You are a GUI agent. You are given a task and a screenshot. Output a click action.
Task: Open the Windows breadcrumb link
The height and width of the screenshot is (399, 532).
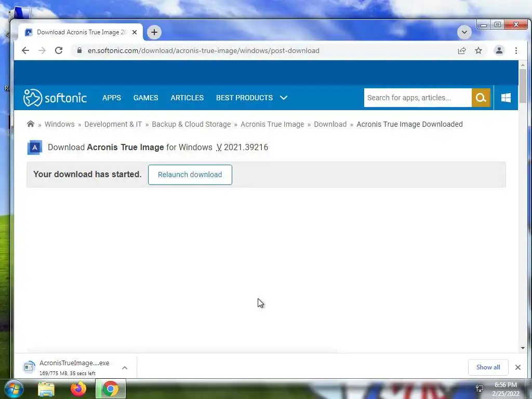tap(59, 124)
